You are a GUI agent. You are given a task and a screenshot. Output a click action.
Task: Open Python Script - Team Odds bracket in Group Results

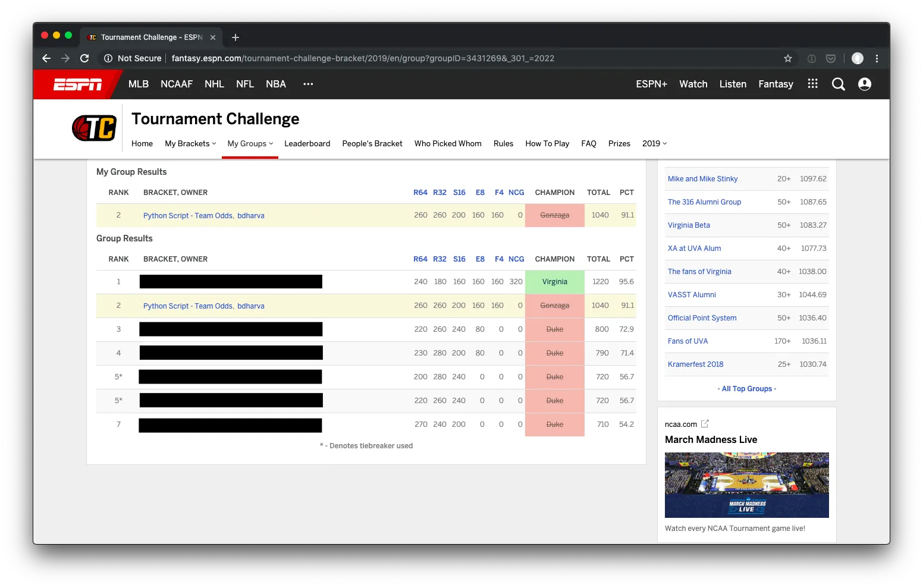(188, 306)
